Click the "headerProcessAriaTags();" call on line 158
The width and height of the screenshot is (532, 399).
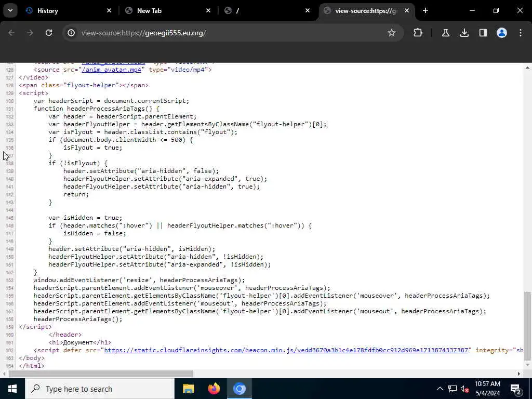coord(78,319)
